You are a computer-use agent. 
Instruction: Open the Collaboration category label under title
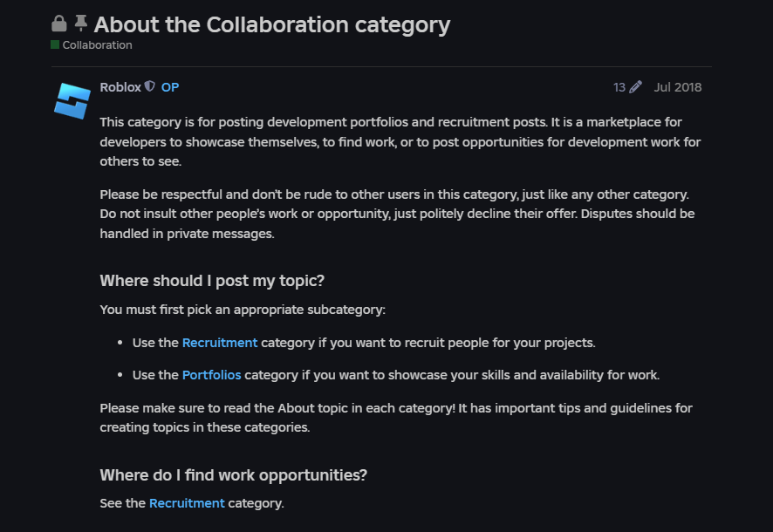(x=97, y=44)
